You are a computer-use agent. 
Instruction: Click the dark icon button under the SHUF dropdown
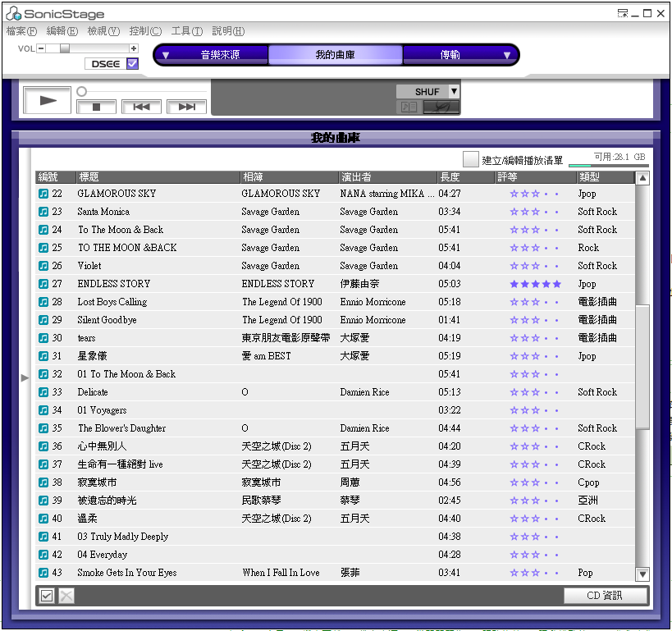tap(441, 107)
